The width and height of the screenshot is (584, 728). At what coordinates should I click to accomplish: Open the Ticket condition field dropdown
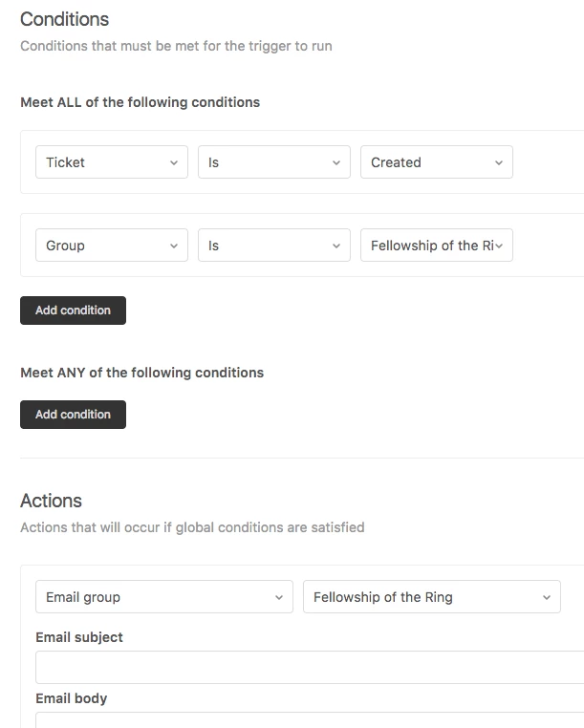click(x=111, y=162)
